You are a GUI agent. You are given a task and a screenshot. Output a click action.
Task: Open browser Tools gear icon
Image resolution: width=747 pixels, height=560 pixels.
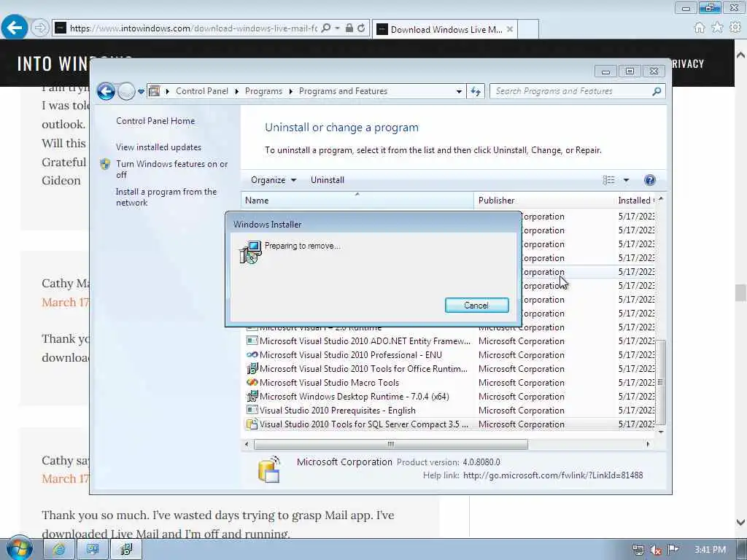tap(735, 28)
